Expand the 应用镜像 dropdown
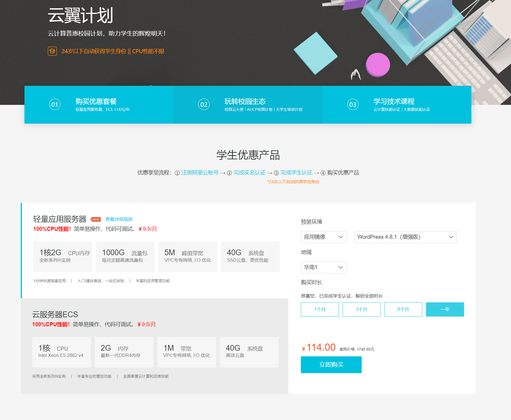The width and height of the screenshot is (511, 420). (x=324, y=237)
